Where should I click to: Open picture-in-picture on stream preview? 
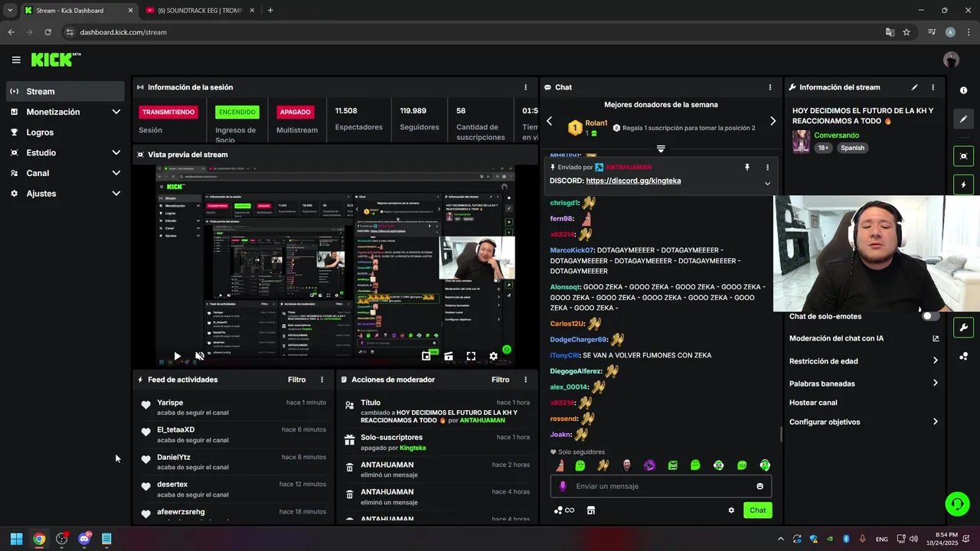click(426, 356)
